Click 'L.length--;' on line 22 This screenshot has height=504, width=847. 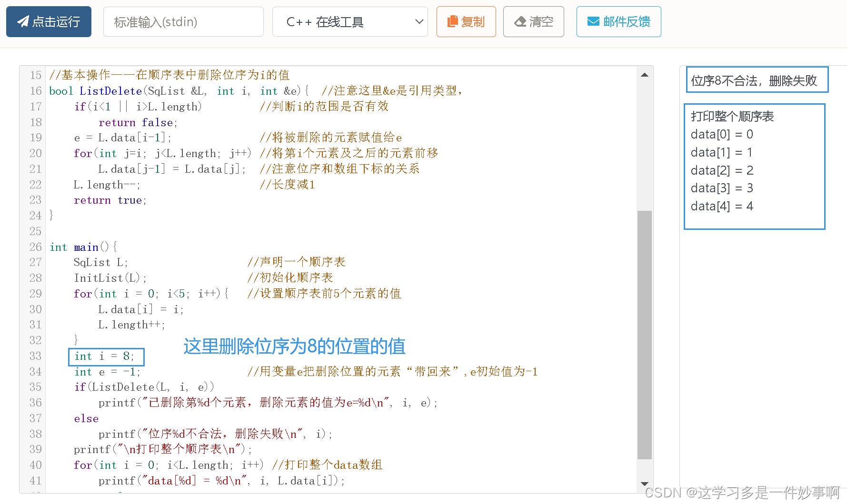tap(107, 185)
